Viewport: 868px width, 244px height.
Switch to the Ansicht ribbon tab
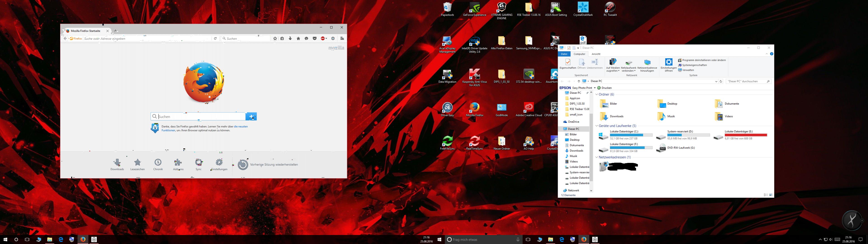coord(596,54)
